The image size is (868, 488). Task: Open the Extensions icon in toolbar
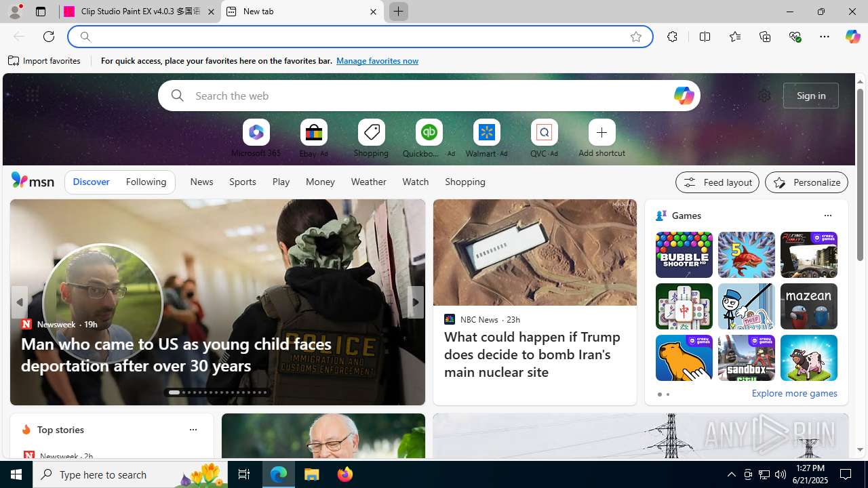672,37
